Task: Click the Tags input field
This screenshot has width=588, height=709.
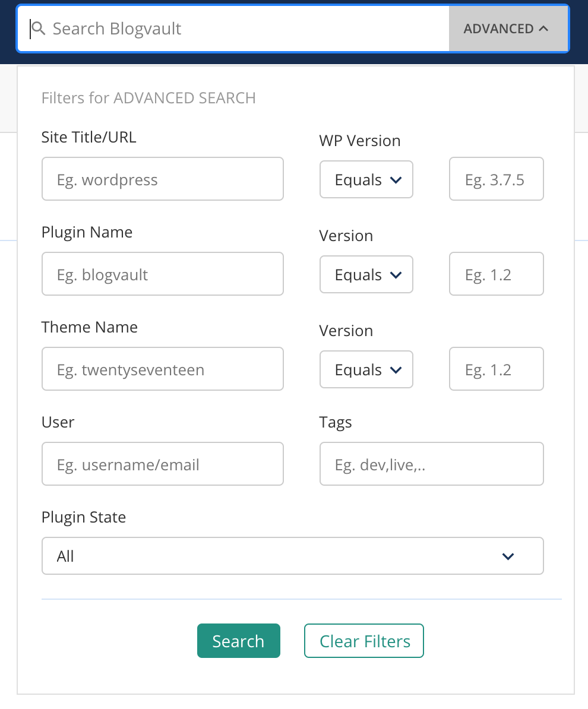Action: coord(432,464)
